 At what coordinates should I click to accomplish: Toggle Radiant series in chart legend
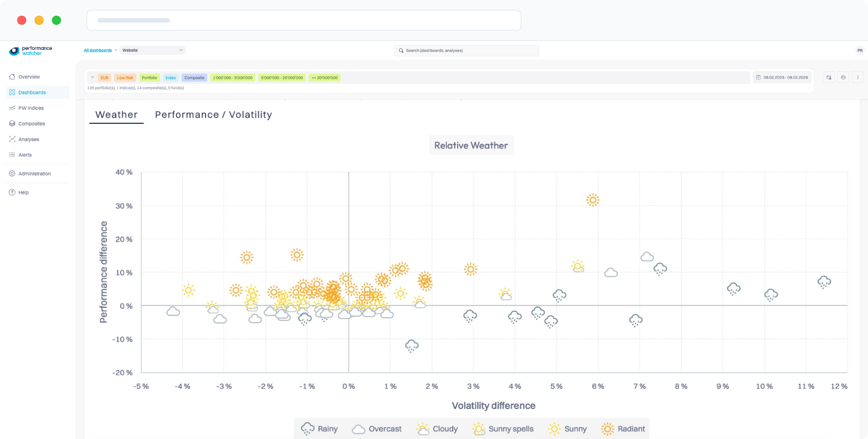(x=623, y=429)
